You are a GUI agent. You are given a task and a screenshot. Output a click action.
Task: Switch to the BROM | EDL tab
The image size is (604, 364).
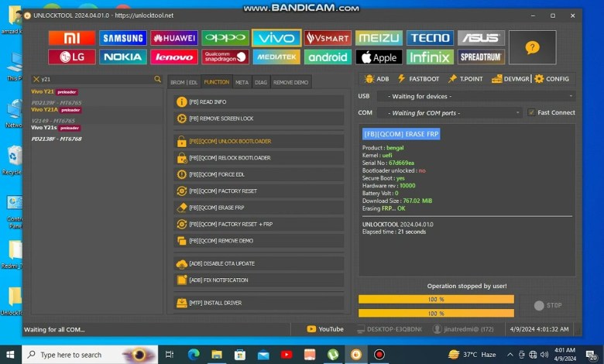(x=184, y=82)
